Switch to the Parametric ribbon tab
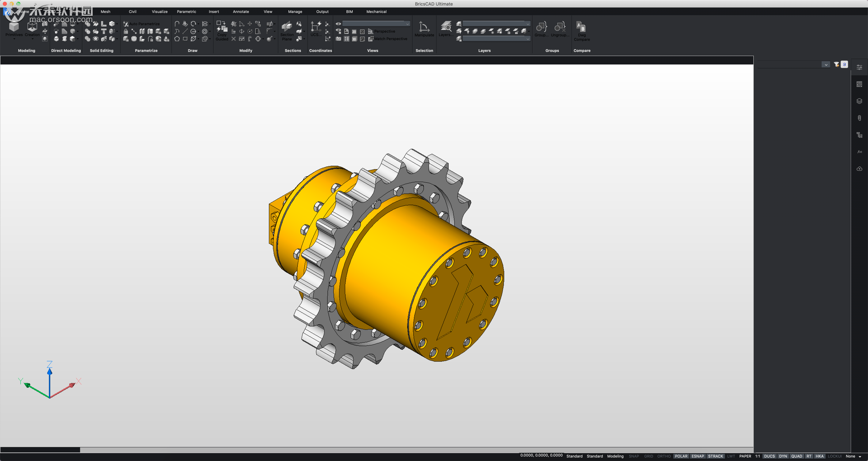The width and height of the screenshot is (868, 461). click(x=186, y=12)
